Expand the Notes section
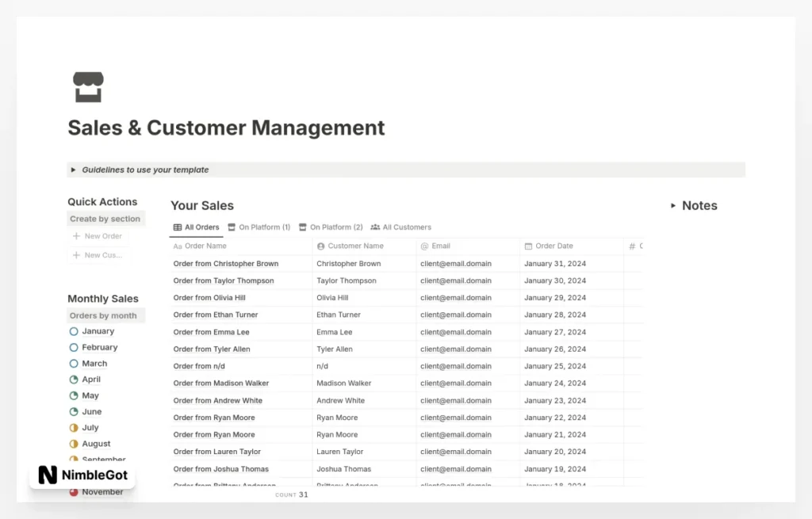This screenshot has height=519, width=812. tap(673, 205)
